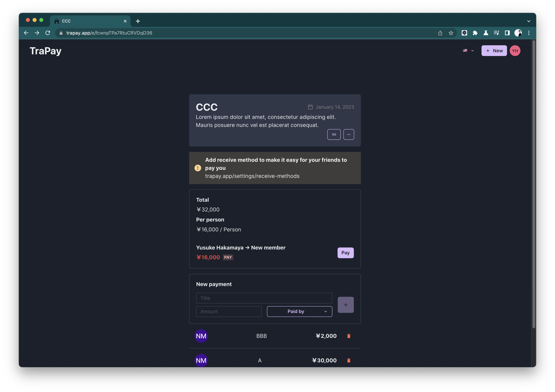The image size is (555, 392).
Task: Click the calendar icon beside January 14, 2023
Action: click(x=310, y=107)
